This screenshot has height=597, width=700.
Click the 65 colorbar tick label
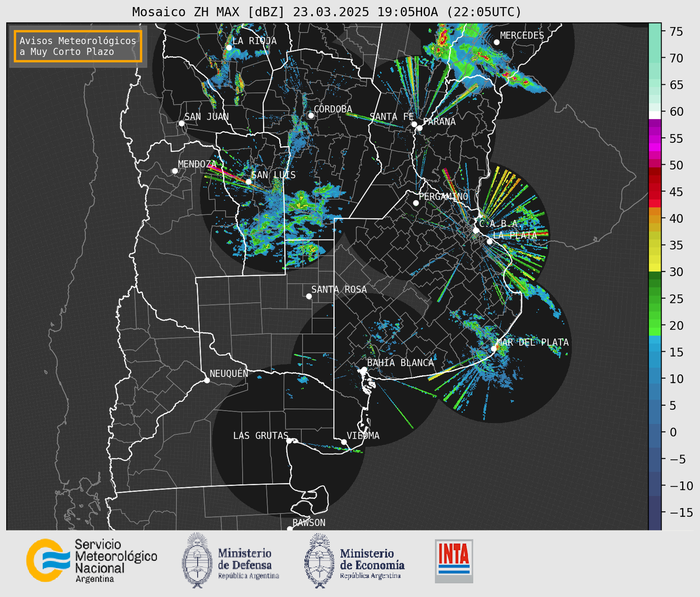[x=676, y=85]
